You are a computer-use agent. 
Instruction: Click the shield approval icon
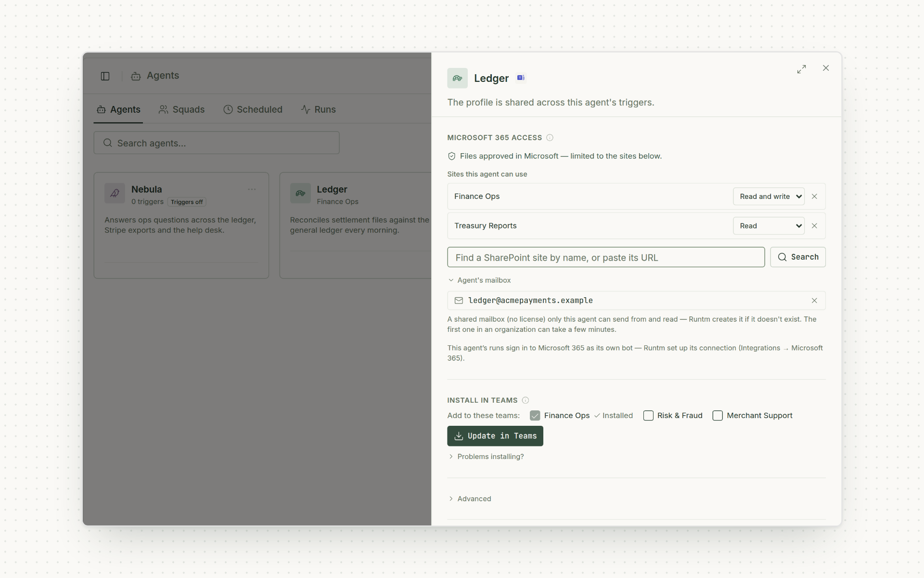click(451, 156)
